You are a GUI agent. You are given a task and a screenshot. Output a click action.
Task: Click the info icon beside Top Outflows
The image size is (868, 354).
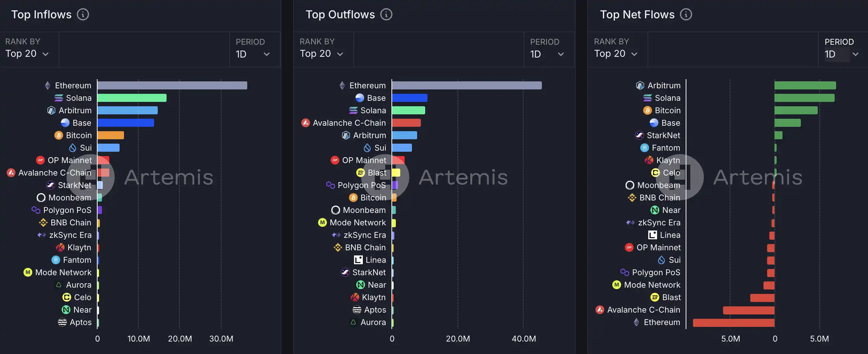[386, 15]
